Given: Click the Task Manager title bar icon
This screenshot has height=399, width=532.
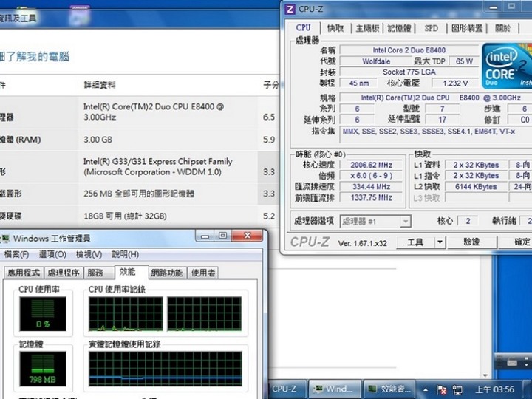Looking at the screenshot, I should [4, 239].
